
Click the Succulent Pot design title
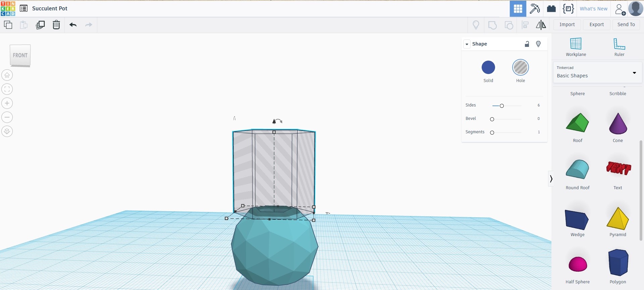point(50,8)
